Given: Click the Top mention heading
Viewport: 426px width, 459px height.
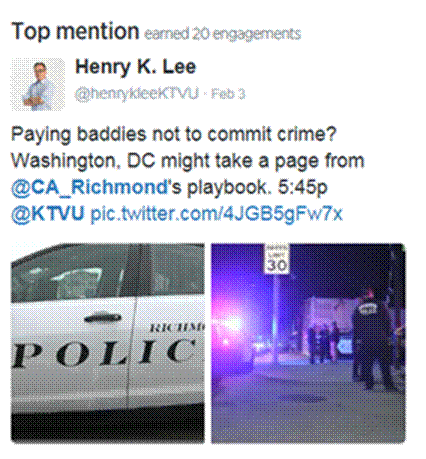Looking at the screenshot, I should tap(75, 31).
